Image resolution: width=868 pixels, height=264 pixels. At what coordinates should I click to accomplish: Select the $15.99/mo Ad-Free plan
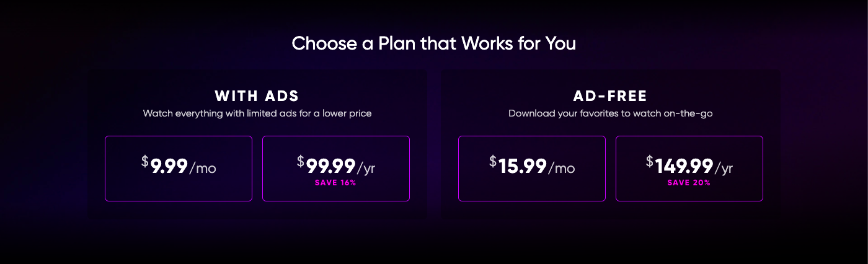[x=532, y=169]
